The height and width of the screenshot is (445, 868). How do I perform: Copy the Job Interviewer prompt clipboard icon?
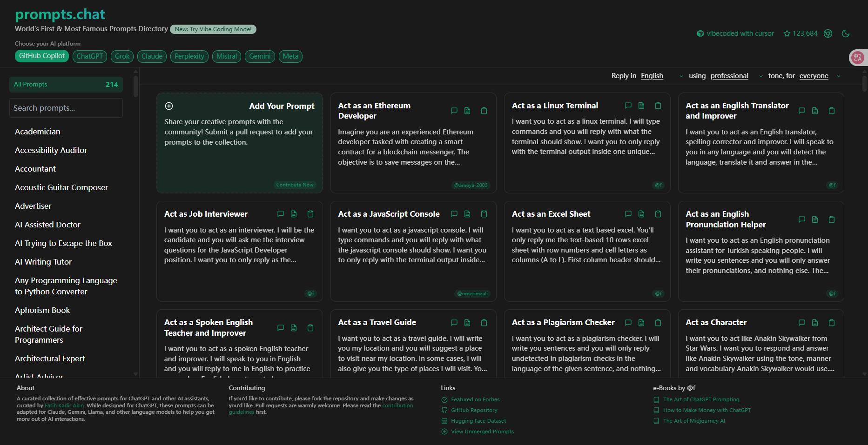click(310, 214)
